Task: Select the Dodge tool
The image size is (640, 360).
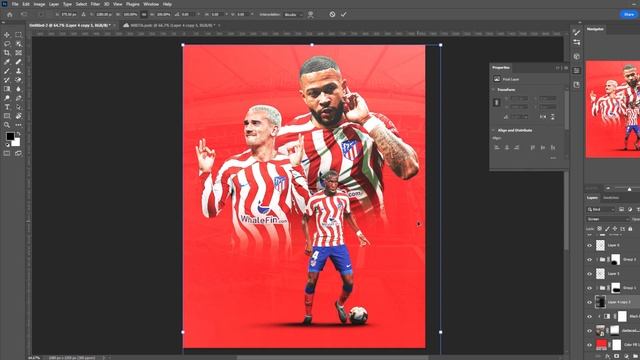Action: (x=7, y=98)
